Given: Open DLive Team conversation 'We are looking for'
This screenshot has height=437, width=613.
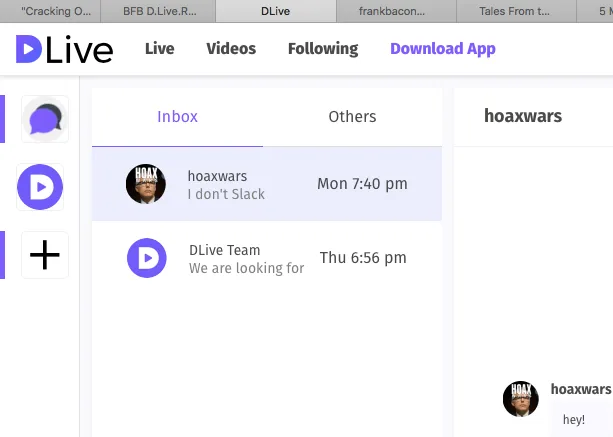Looking at the screenshot, I should (x=267, y=258).
